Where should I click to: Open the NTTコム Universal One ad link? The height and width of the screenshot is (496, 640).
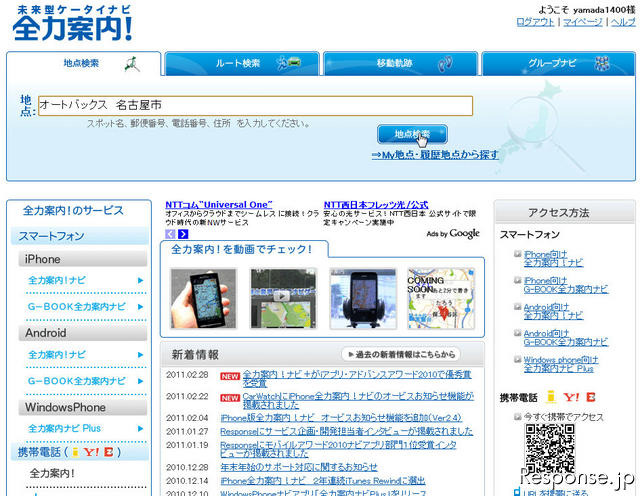(x=219, y=205)
